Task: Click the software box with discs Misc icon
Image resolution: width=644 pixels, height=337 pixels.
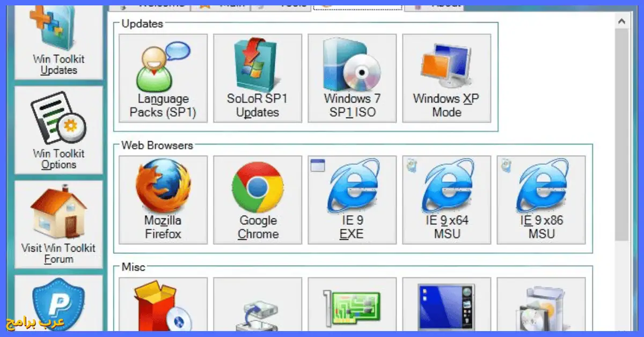Action: point(541,304)
